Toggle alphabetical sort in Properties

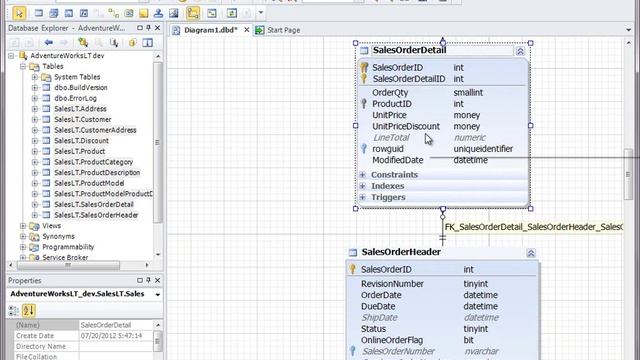(28, 311)
